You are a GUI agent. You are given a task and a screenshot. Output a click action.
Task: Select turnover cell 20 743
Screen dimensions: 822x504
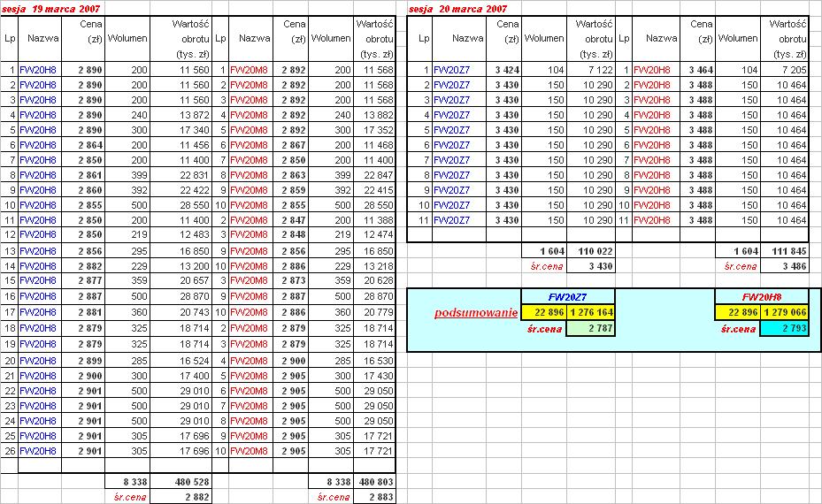pyautogui.click(x=181, y=312)
